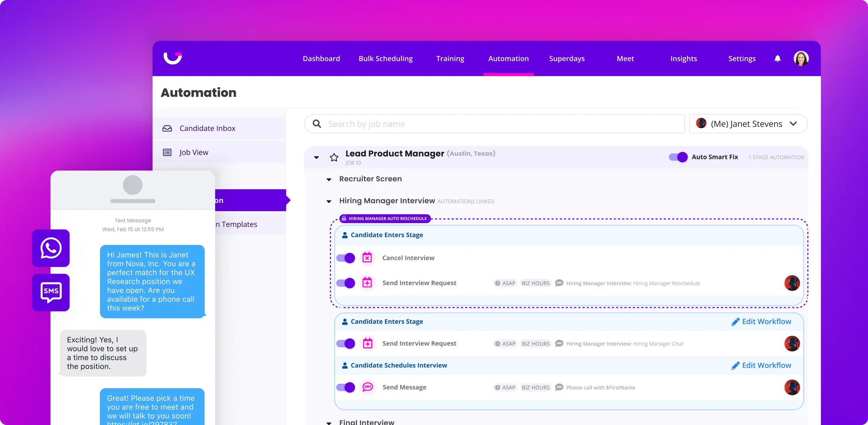This screenshot has width=868, height=425.
Task: Click the Cancel Interview calendar icon
Action: (367, 258)
